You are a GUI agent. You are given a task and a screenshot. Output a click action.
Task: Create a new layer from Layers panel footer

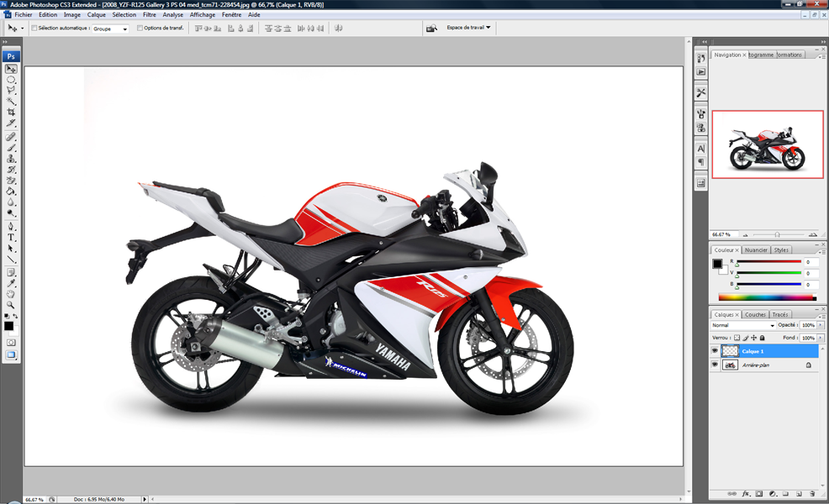(799, 494)
